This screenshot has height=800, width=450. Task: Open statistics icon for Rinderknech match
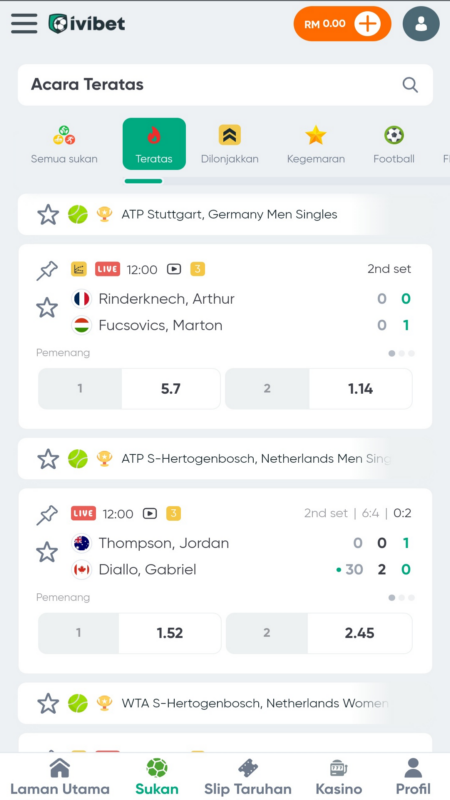pyautogui.click(x=79, y=269)
